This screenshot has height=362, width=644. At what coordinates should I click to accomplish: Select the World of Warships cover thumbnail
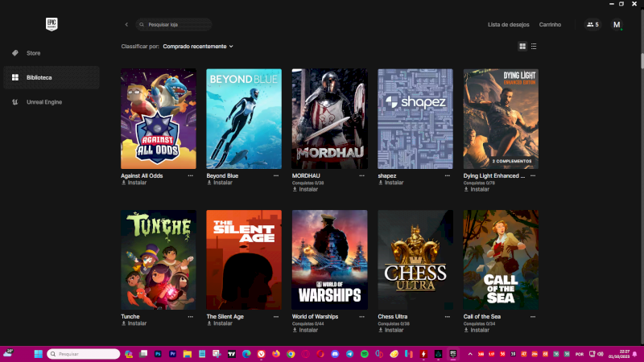coord(329,260)
